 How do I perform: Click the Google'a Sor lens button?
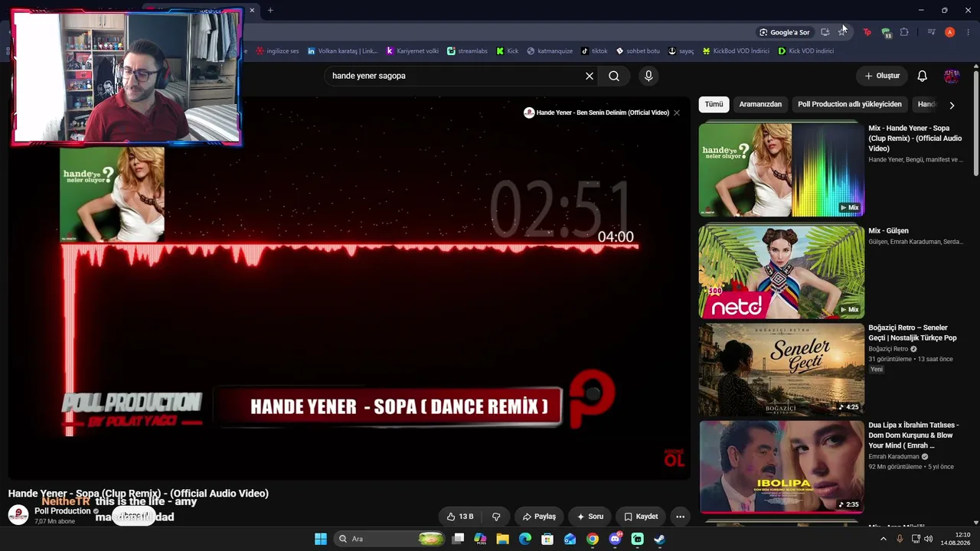(784, 32)
